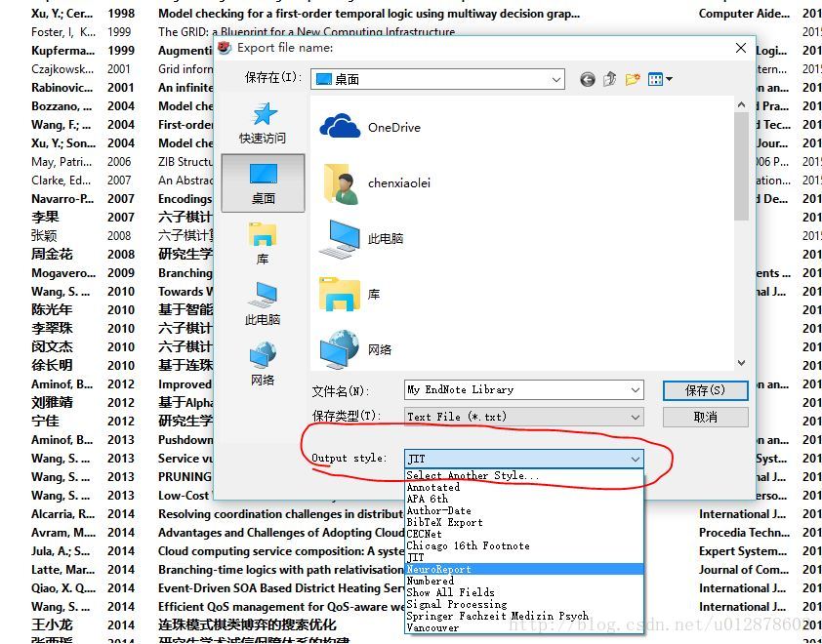Choose NeuroReport output style
This screenshot has width=822, height=644.
coord(524,569)
